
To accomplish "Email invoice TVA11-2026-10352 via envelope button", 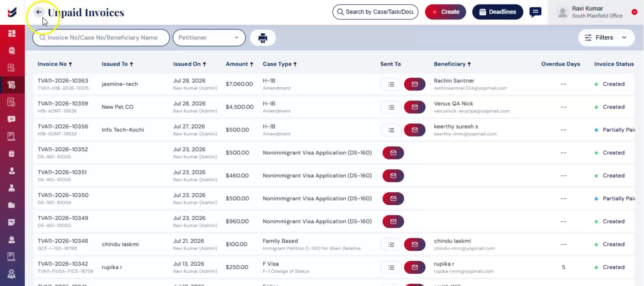I will (393, 153).
